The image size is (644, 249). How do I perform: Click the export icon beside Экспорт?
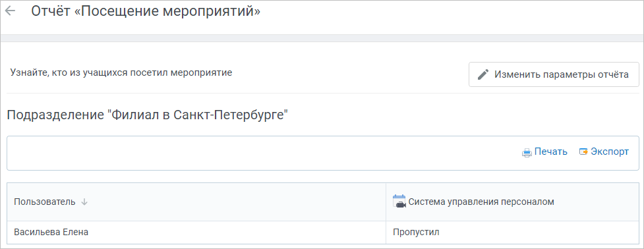point(583,152)
